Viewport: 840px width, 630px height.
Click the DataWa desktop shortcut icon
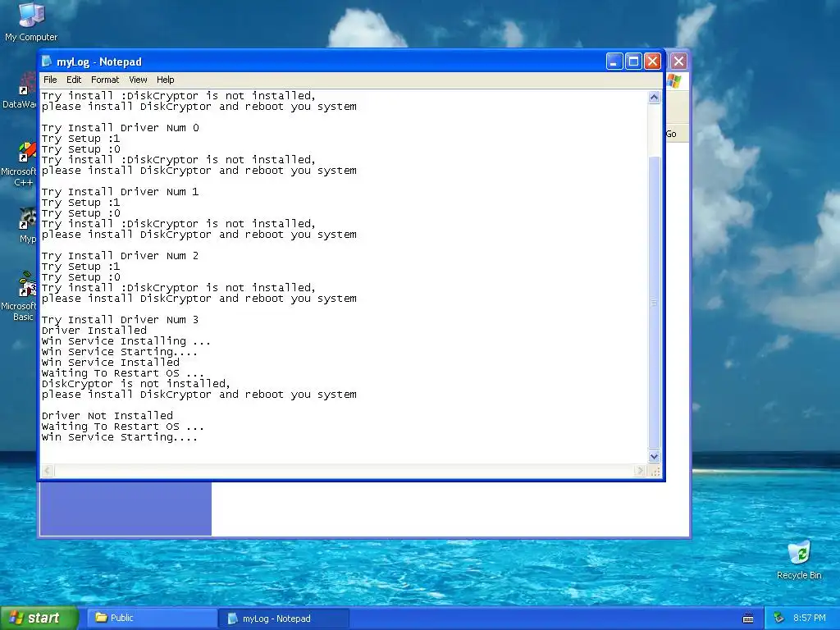20,91
